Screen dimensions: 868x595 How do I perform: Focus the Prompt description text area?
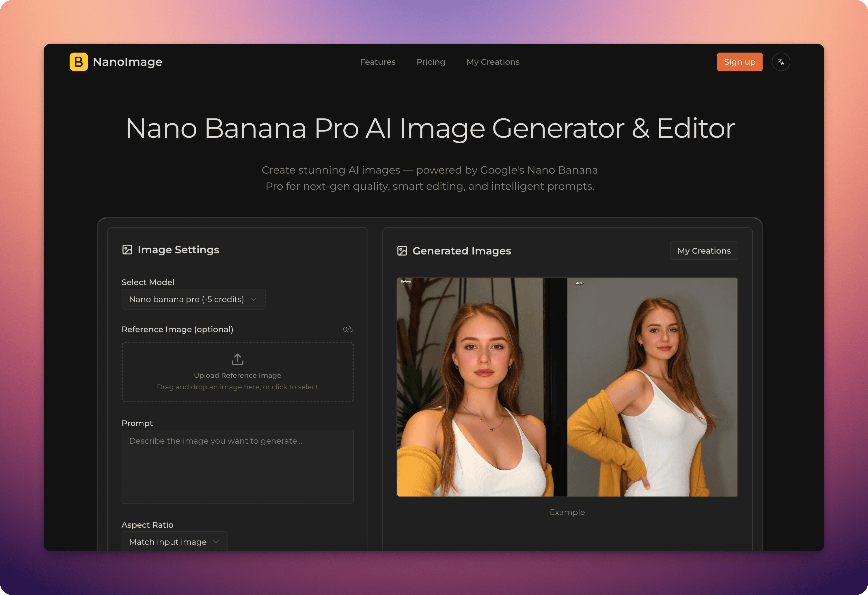pyautogui.click(x=238, y=466)
